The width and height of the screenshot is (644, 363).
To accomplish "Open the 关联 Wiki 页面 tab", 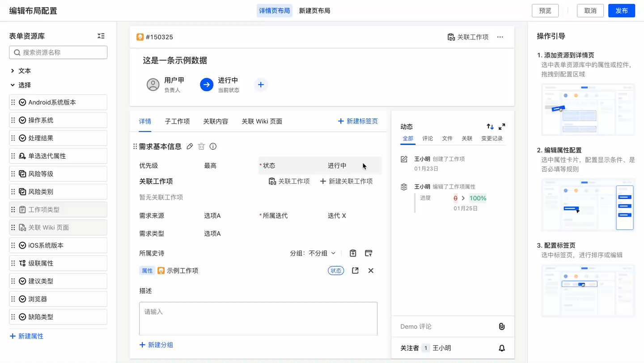I will [262, 121].
